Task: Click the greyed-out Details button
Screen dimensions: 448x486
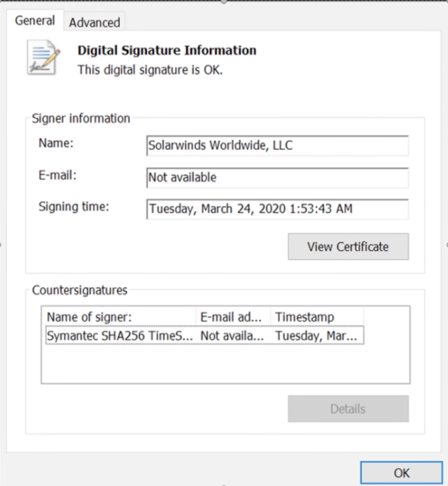Action: [348, 409]
